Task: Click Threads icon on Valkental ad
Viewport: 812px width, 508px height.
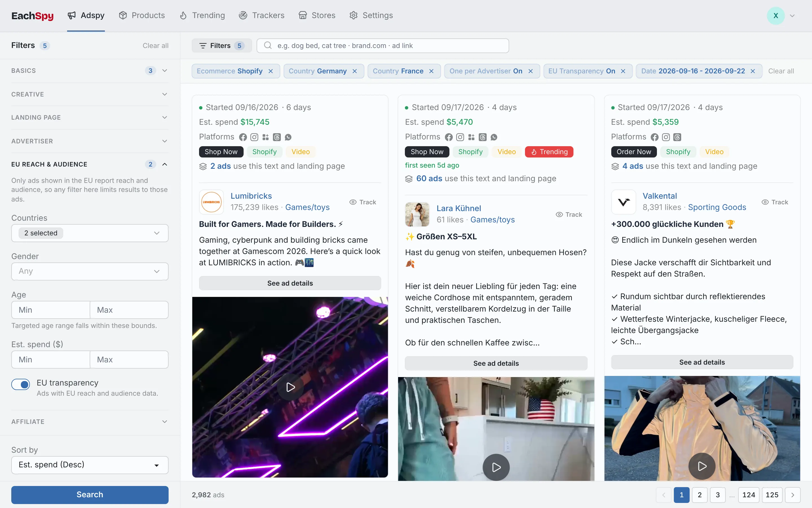Action: pos(678,137)
